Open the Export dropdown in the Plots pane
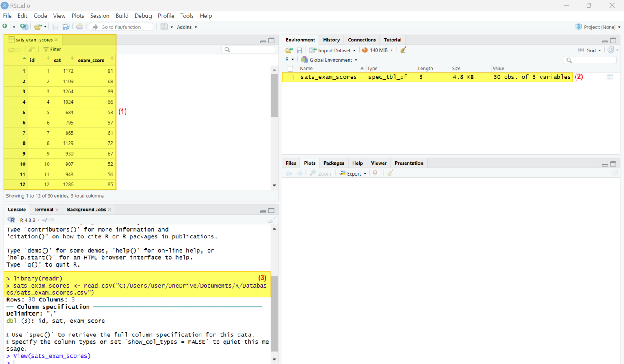Image resolution: width=624 pixels, height=364 pixels. click(352, 173)
